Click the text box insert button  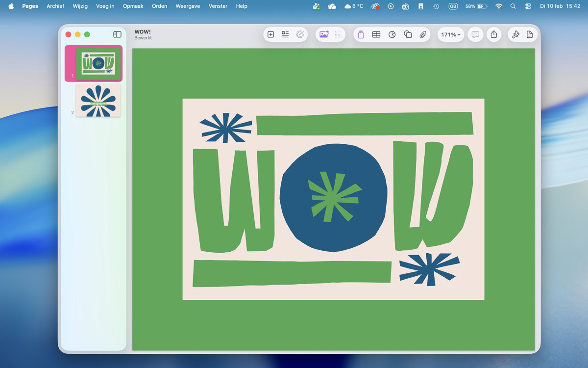pos(361,34)
